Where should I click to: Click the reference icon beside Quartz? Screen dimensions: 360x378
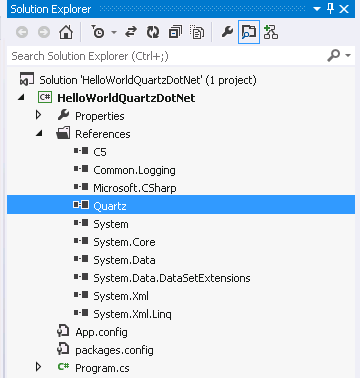coord(81,204)
